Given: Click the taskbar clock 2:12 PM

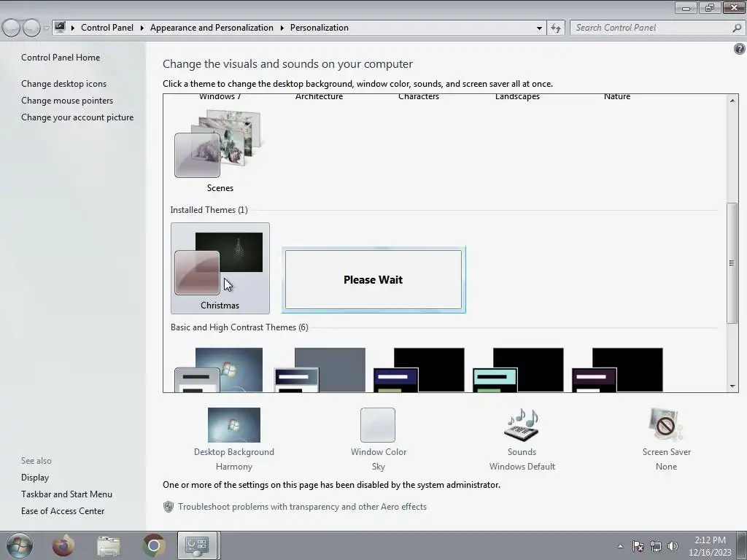Looking at the screenshot, I should click(x=711, y=540).
